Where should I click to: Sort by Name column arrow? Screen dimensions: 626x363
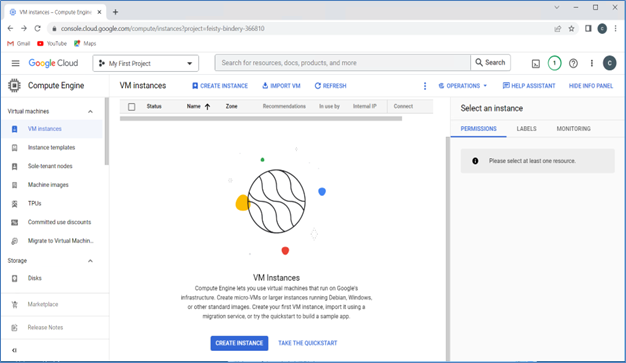[208, 107]
